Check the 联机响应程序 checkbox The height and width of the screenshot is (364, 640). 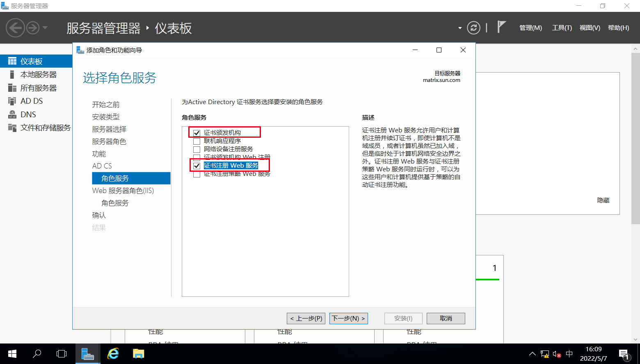tap(197, 141)
